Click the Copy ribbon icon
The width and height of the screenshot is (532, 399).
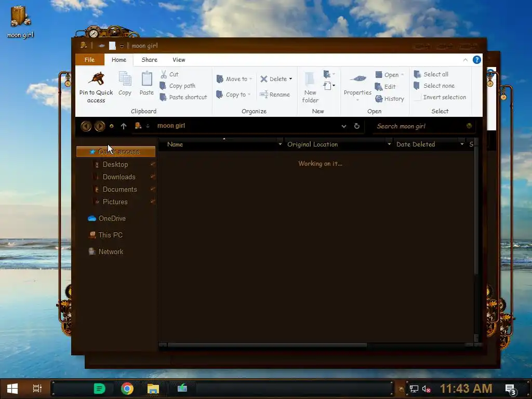tap(125, 84)
